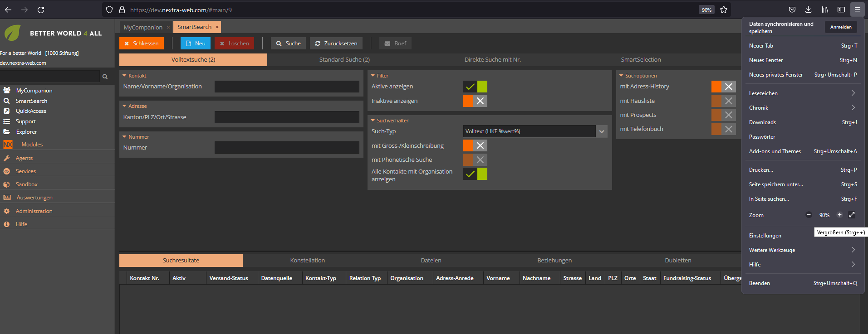Switch to SmartSelection tab
Viewport: 868px width, 334px height.
[641, 60]
